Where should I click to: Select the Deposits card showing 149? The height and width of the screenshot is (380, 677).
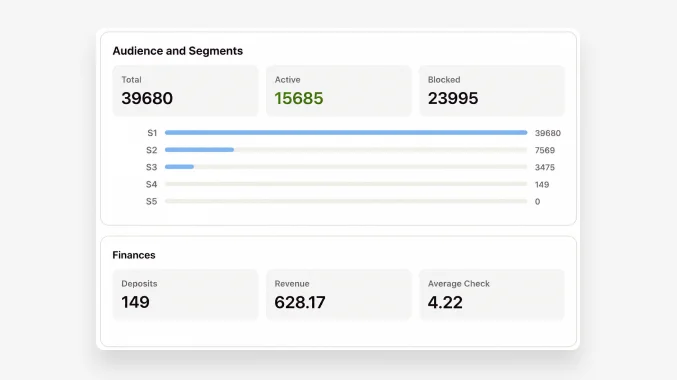click(x=185, y=295)
